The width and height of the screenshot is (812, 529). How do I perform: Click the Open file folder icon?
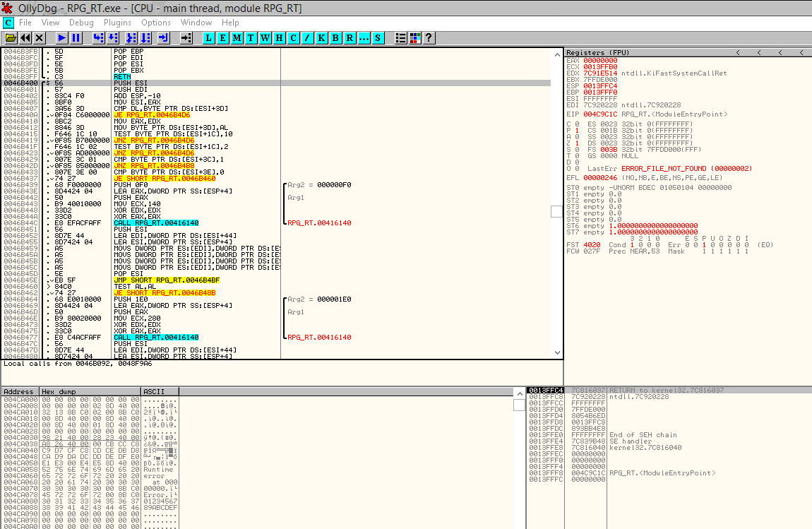tap(11, 38)
